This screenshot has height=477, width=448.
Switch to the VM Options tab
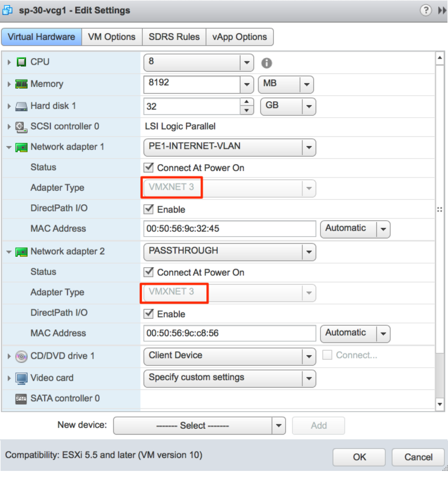click(x=112, y=37)
